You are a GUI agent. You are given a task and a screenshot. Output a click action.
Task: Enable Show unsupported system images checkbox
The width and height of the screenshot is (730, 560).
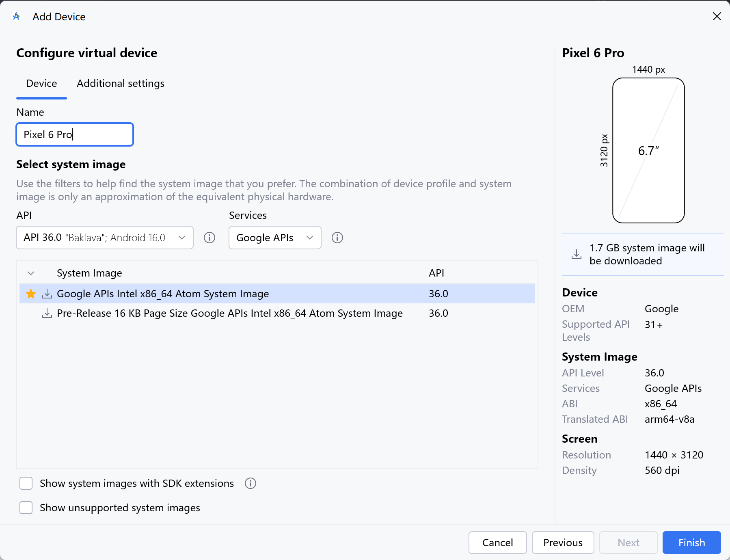coord(26,508)
